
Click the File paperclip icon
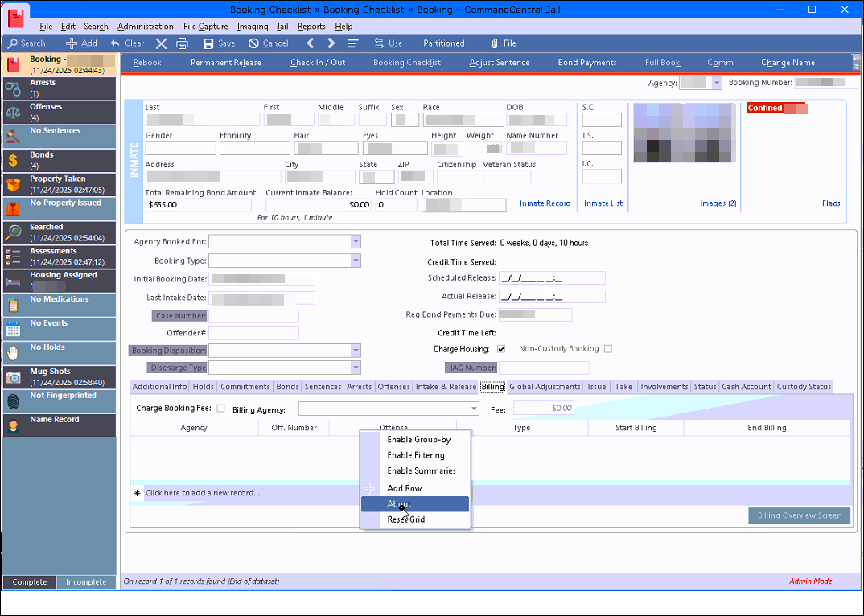(x=495, y=43)
